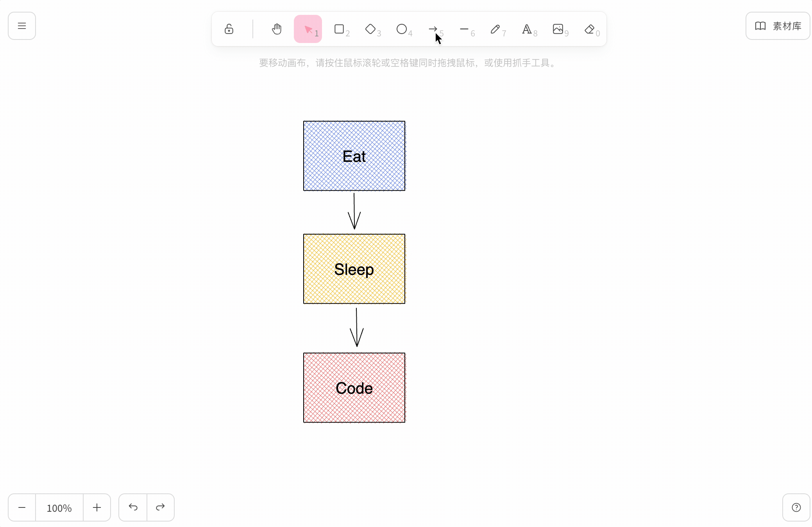The height and width of the screenshot is (527, 812).
Task: Click the hand/pan tool
Action: click(276, 29)
